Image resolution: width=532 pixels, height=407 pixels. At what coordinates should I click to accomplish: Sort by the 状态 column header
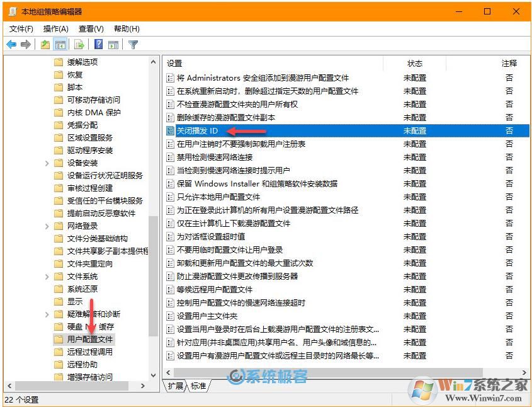414,64
